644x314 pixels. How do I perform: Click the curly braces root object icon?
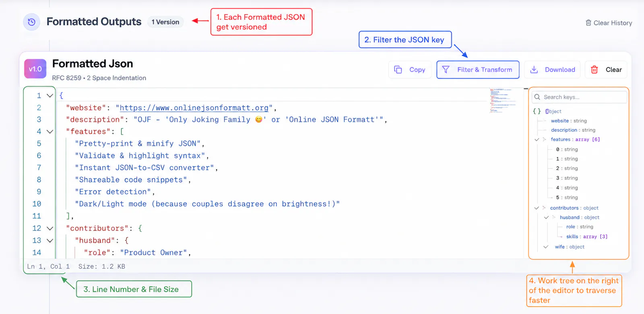[537, 111]
